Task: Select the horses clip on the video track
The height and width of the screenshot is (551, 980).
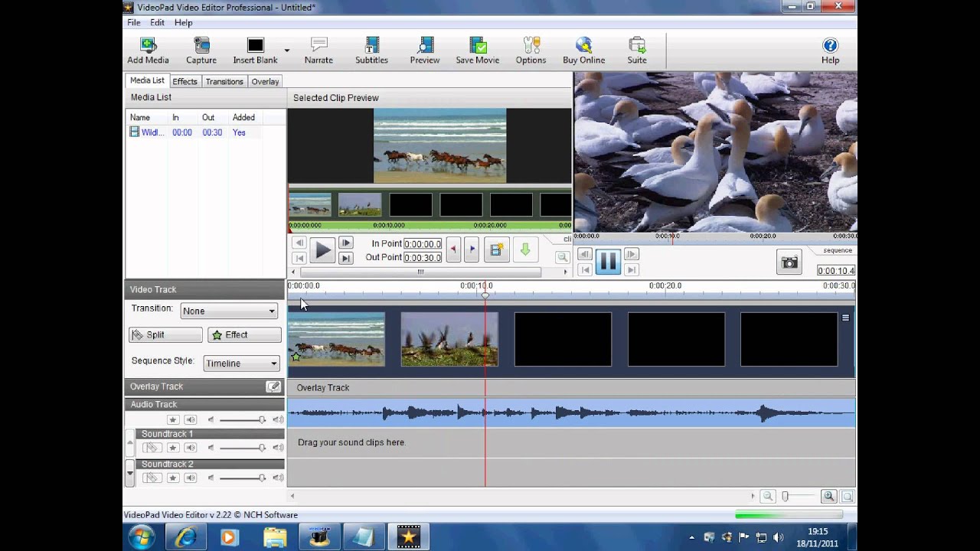Action: [336, 339]
